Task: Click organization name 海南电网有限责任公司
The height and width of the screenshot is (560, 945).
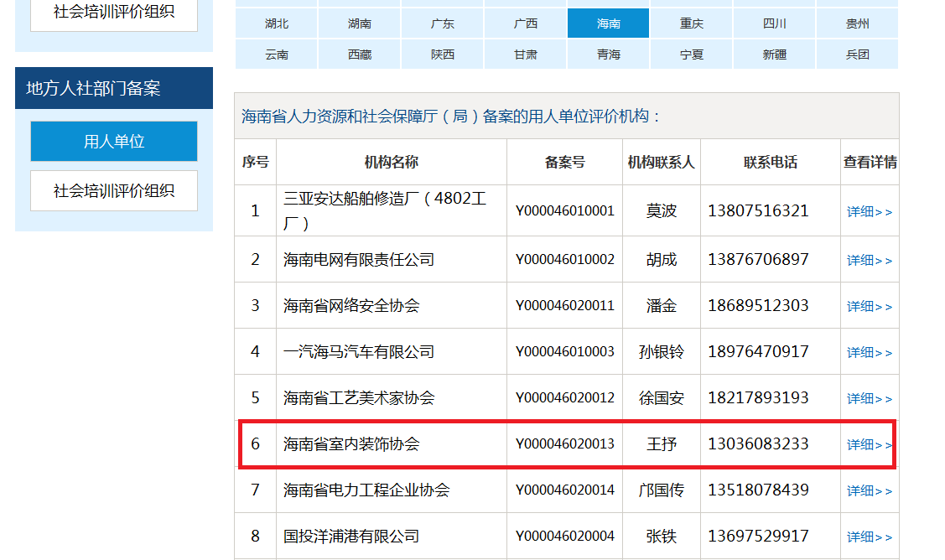Action: [x=359, y=259]
